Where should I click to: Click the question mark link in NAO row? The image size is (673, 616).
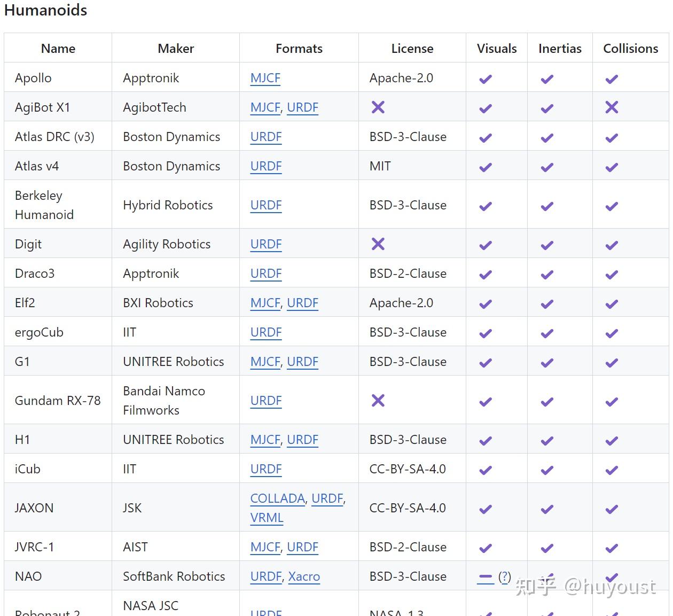coord(504,577)
